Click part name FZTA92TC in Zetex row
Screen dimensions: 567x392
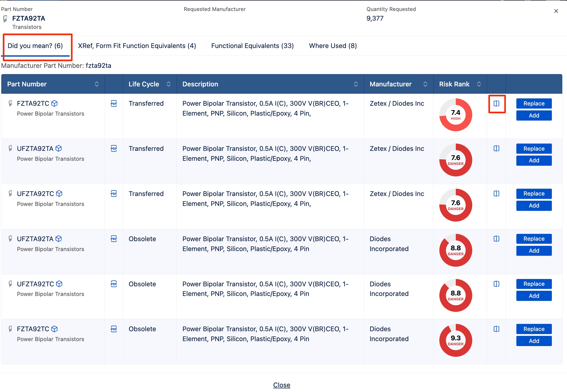[33, 104]
